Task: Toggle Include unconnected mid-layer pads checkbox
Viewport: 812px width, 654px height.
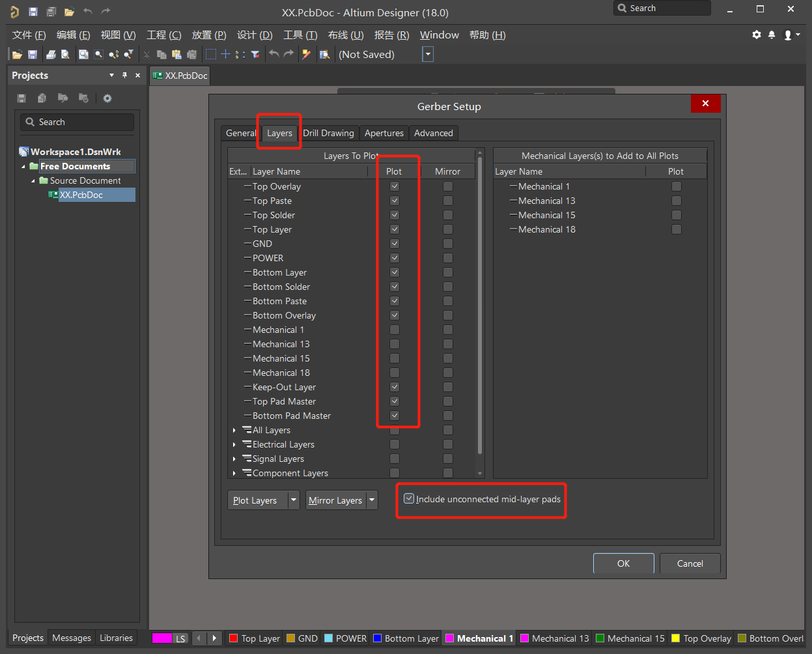Action: click(409, 499)
